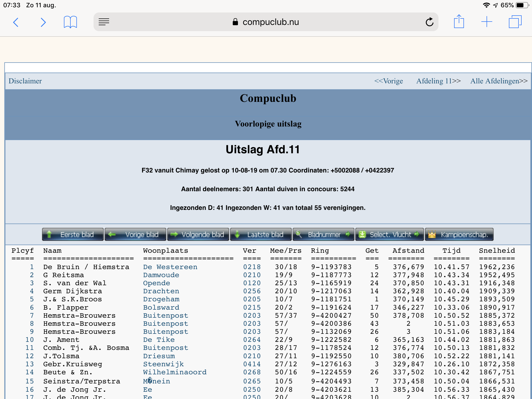The width and height of the screenshot is (532, 399).
Task: Open vereniging 0205 link
Action: tap(252, 299)
